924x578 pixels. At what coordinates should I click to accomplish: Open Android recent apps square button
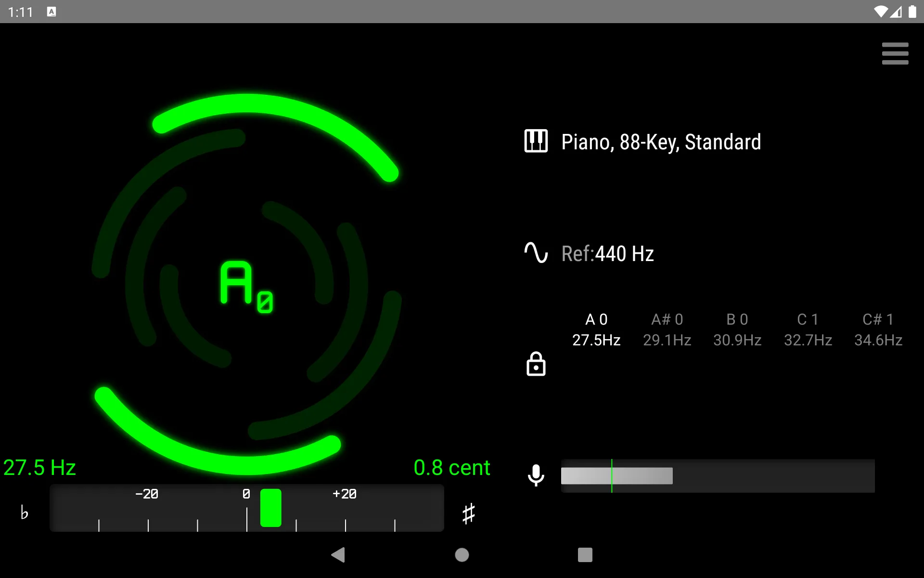click(x=585, y=555)
